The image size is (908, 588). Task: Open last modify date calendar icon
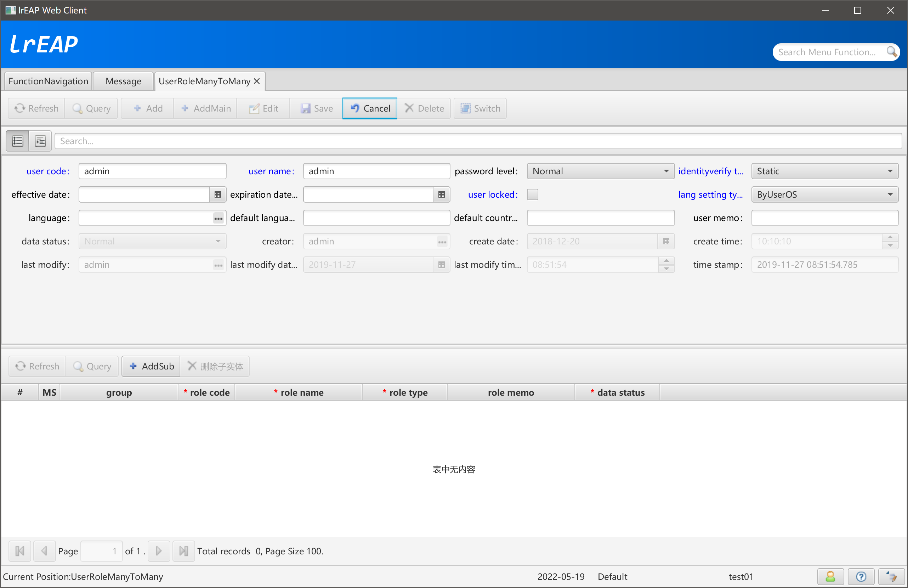(441, 265)
